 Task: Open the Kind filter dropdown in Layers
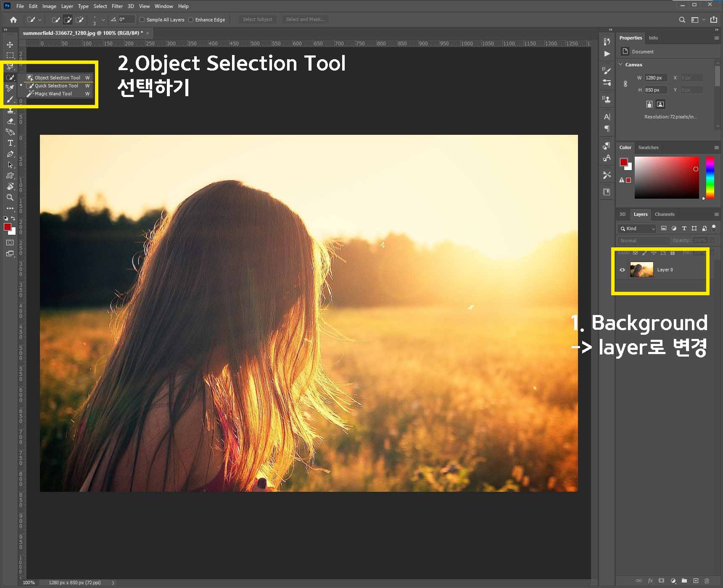coord(637,228)
